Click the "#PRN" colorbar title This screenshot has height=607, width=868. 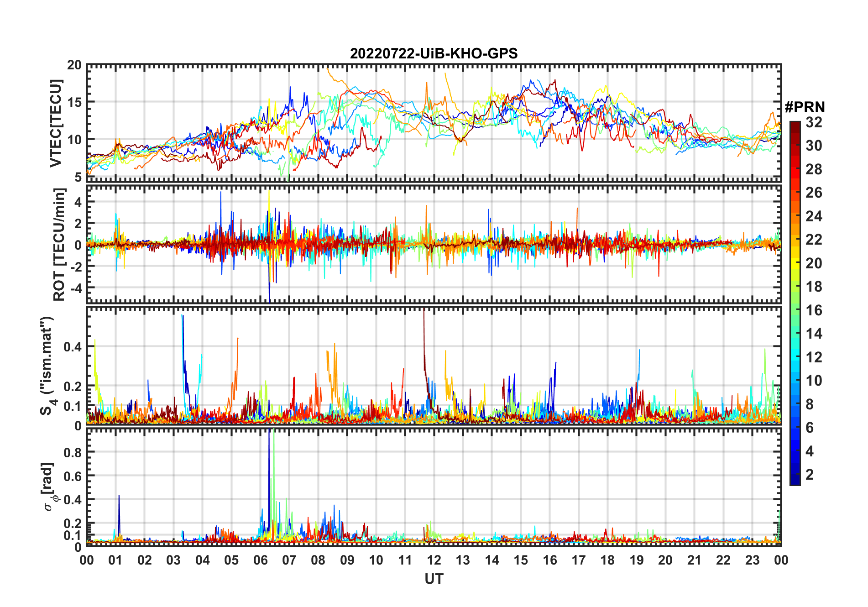[805, 107]
